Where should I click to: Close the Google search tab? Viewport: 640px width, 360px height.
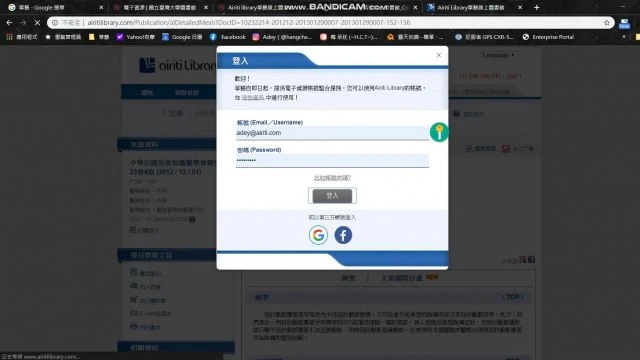point(101,7)
